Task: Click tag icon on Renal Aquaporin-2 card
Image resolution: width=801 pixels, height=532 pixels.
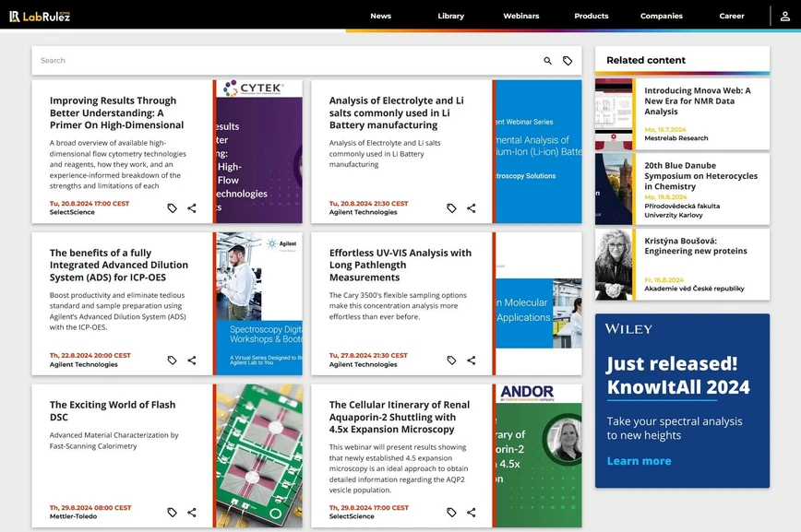Action: [x=451, y=512]
